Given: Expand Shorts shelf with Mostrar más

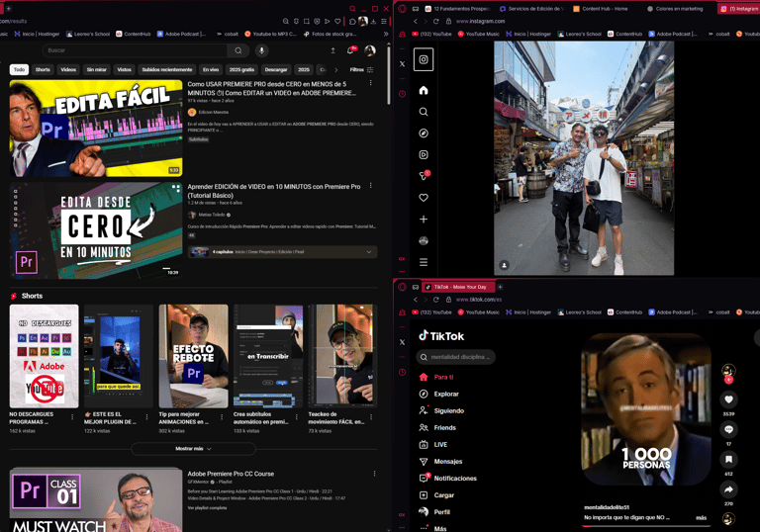Looking at the screenshot, I should [x=193, y=449].
